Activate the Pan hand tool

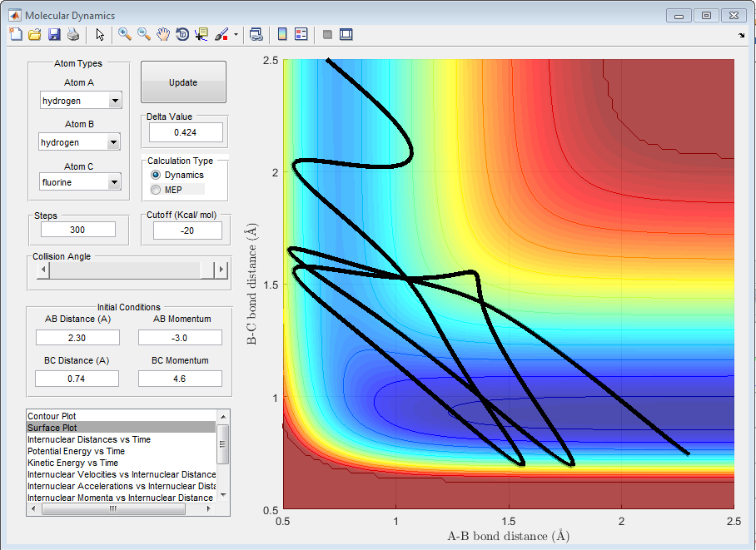coord(163,34)
